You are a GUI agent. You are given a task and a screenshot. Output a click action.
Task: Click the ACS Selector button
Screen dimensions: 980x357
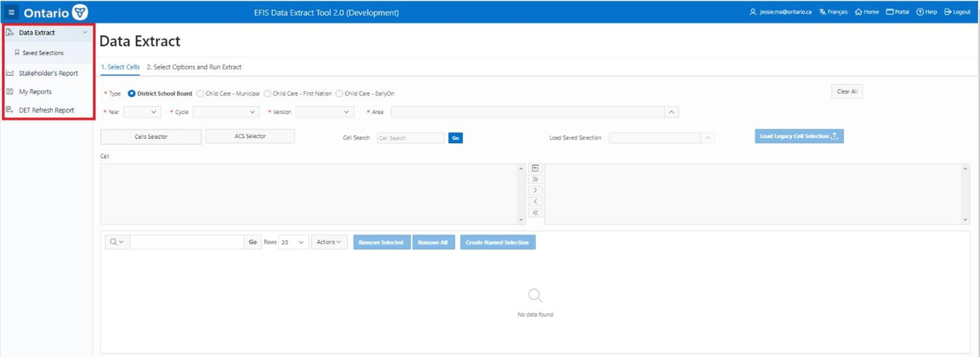click(x=250, y=136)
